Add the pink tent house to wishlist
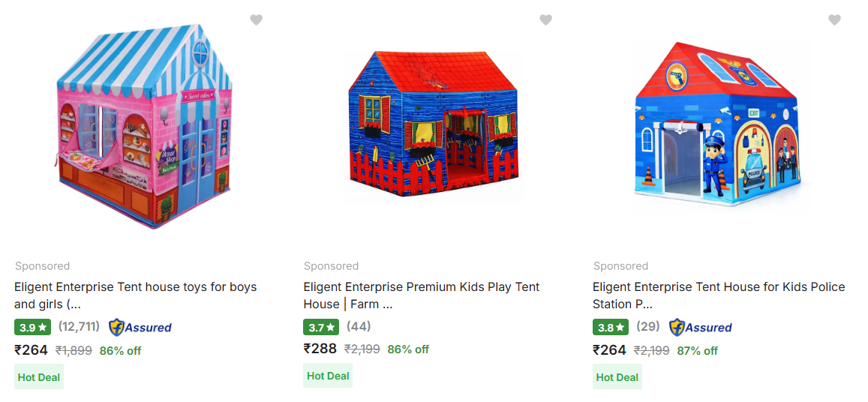 point(256,20)
